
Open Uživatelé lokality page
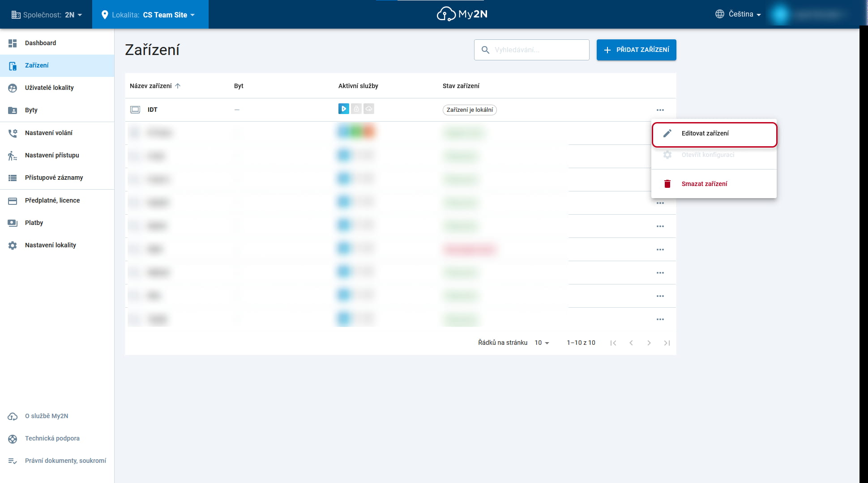coord(57,88)
